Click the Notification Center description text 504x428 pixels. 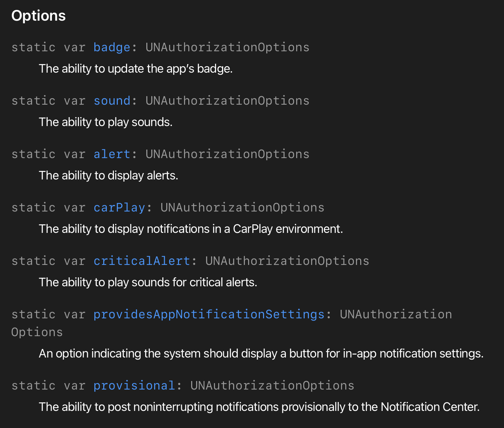pyautogui.click(x=259, y=407)
